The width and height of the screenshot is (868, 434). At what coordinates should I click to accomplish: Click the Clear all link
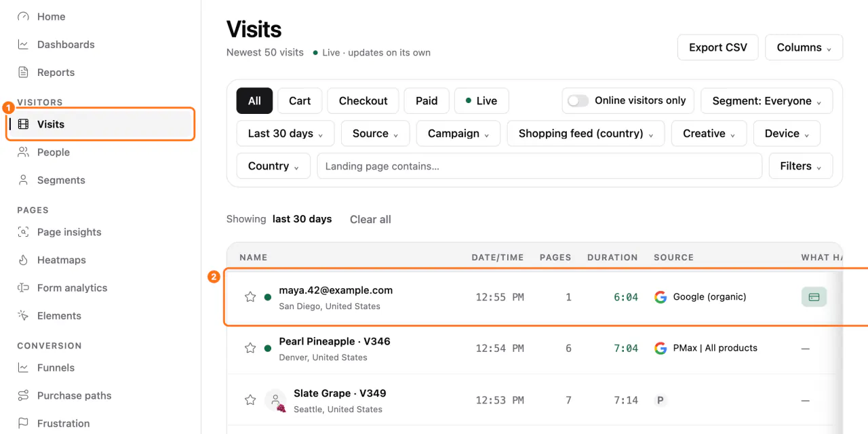(370, 219)
